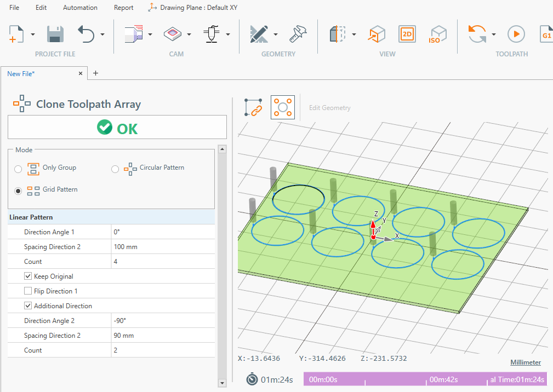This screenshot has width=553, height=392.
Task: Expand the new file dropdown arrow
Action: pos(33,35)
